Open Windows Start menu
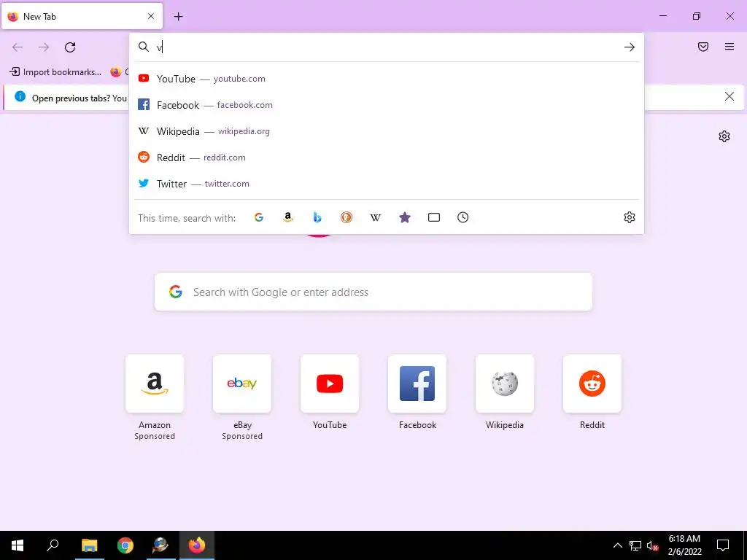Viewport: 747px width, 560px height. (18, 545)
